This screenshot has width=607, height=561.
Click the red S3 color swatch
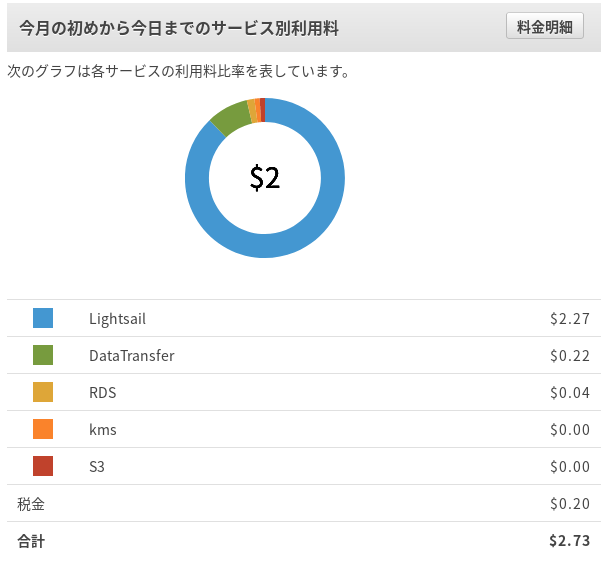(43, 466)
